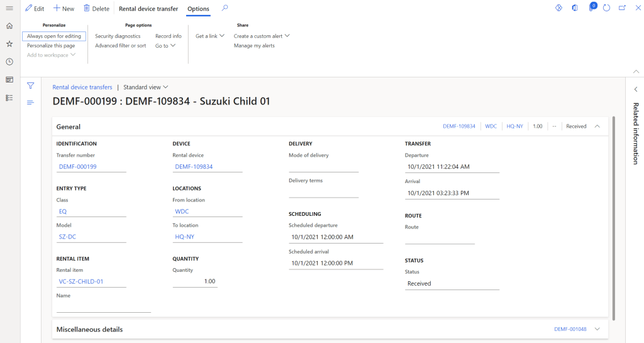Show the filter pane funnel icon
Image resolution: width=644 pixels, height=343 pixels.
point(30,86)
